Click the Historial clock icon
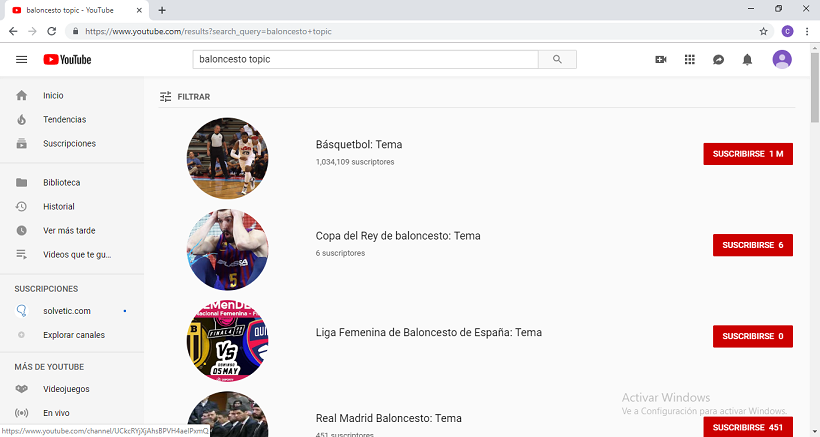 click(x=21, y=206)
